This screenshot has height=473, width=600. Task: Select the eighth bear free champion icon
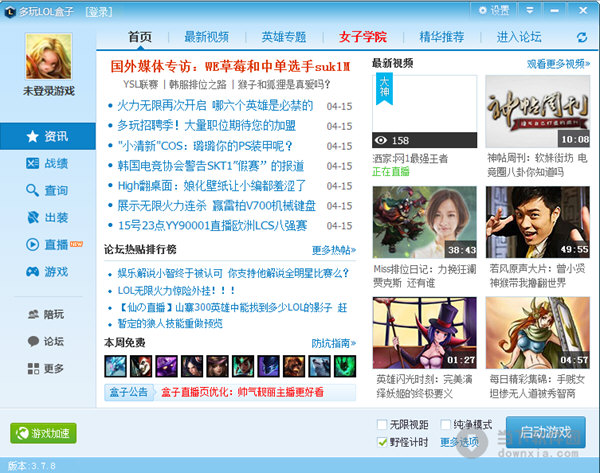tap(294, 366)
